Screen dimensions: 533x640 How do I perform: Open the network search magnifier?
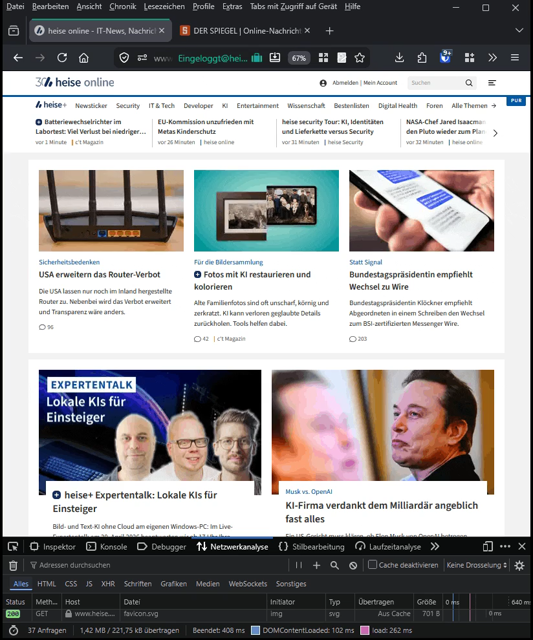[x=334, y=565]
